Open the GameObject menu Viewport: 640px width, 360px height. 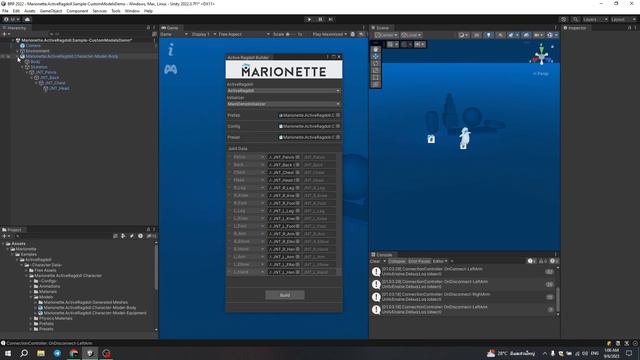point(51,11)
